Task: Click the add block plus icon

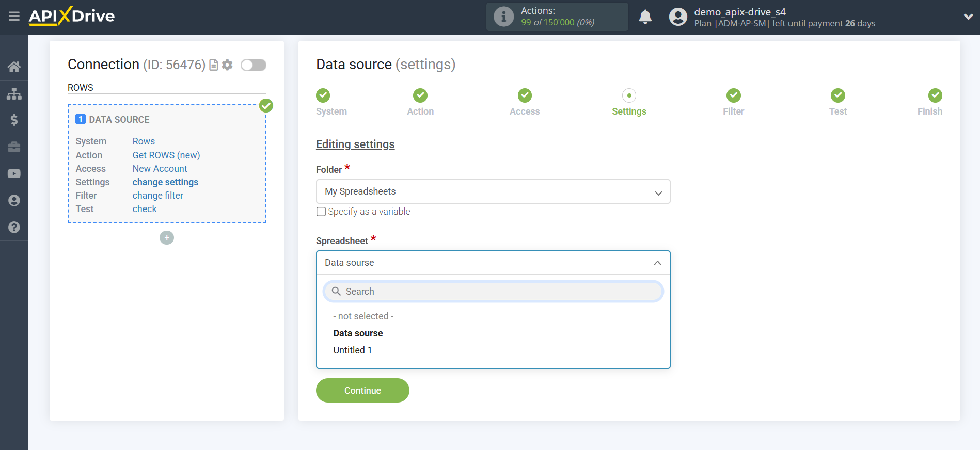Action: click(167, 238)
